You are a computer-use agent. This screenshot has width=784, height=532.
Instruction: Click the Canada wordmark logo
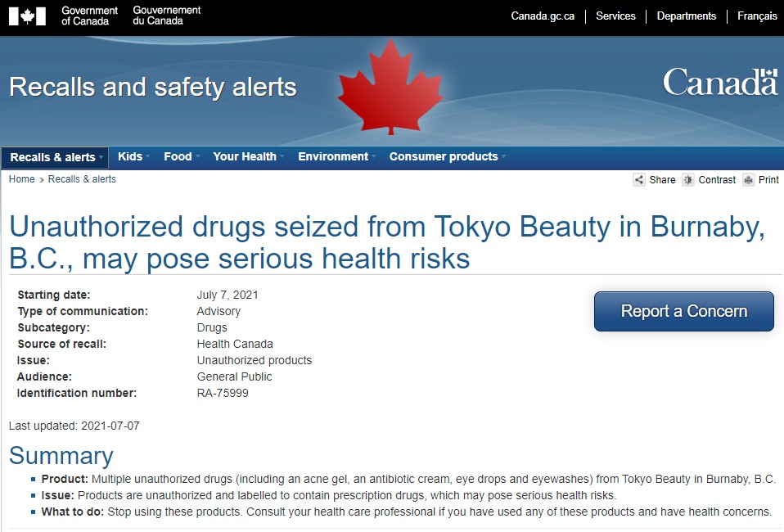tap(719, 82)
